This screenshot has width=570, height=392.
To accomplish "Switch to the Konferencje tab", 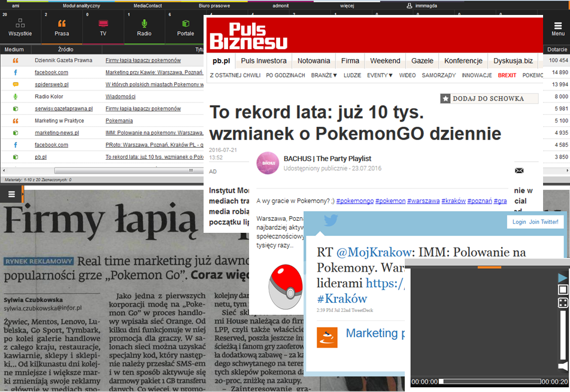I will pyautogui.click(x=463, y=60).
